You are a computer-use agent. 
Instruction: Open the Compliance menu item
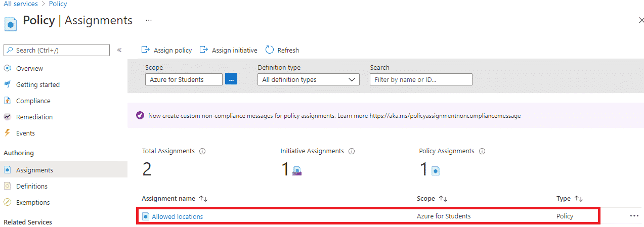(x=33, y=101)
